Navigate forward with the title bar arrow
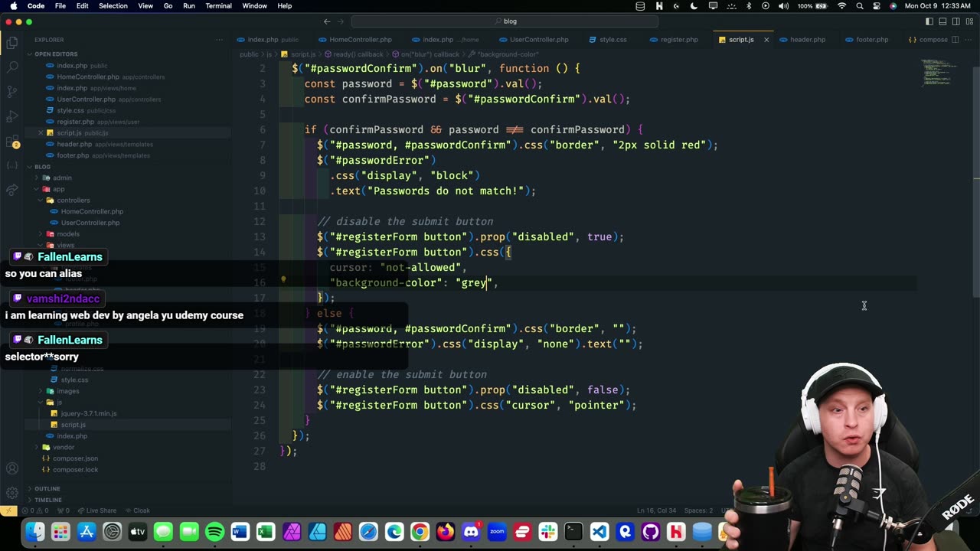 [342, 21]
